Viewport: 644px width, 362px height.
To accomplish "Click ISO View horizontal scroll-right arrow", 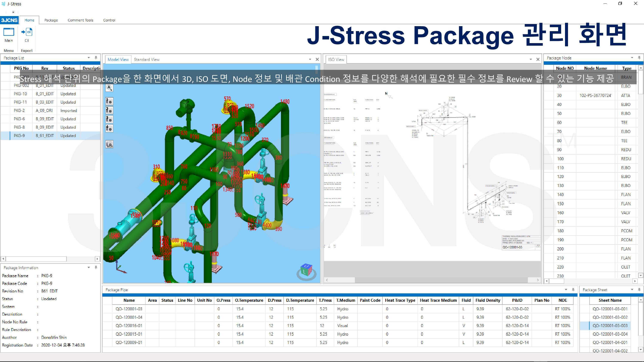I will pos(538,280).
